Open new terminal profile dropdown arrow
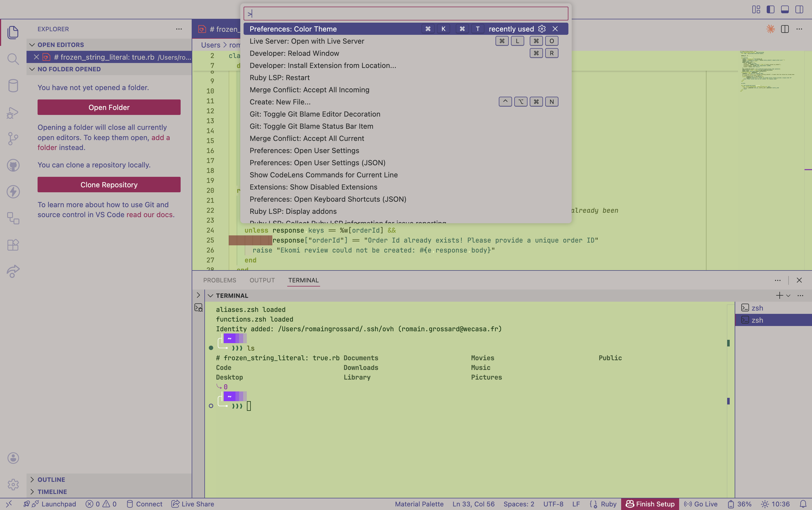 click(788, 296)
